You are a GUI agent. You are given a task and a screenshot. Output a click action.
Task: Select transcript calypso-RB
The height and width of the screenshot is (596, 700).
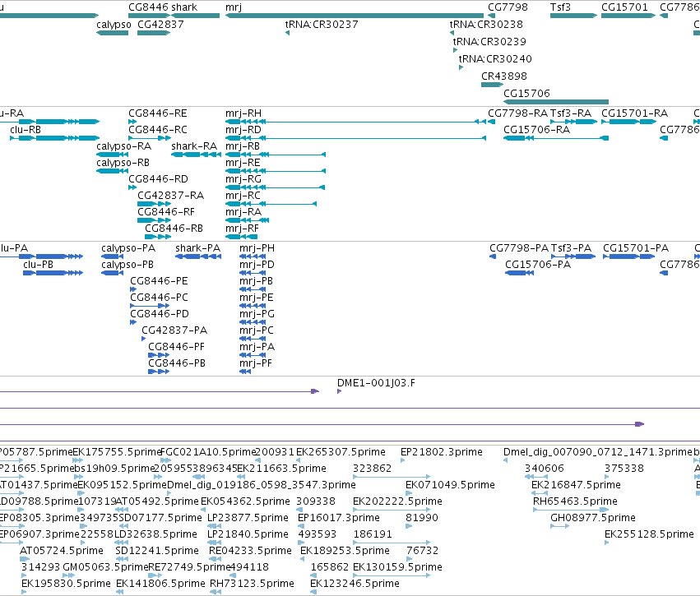[x=113, y=171]
